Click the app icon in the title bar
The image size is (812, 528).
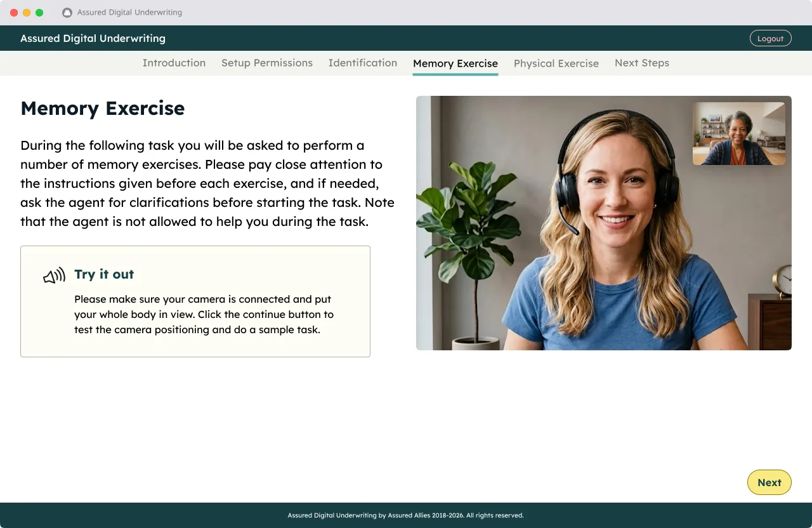pyautogui.click(x=67, y=13)
